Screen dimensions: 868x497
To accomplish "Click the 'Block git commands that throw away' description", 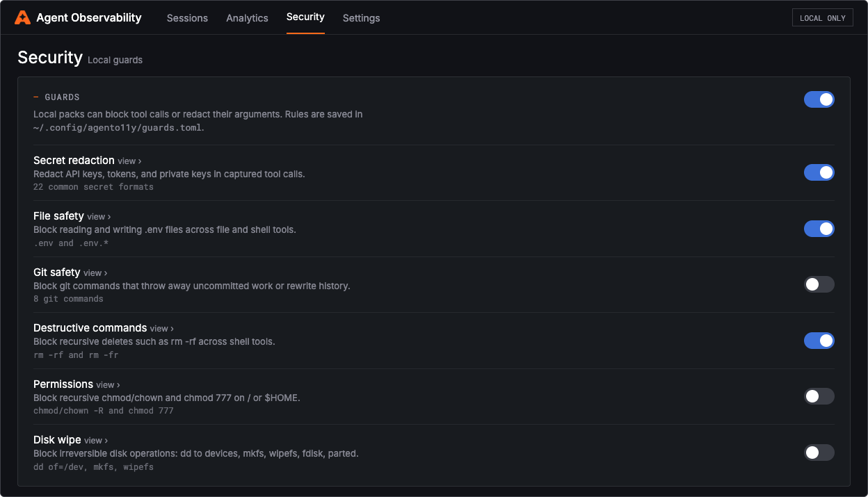I will coord(192,286).
